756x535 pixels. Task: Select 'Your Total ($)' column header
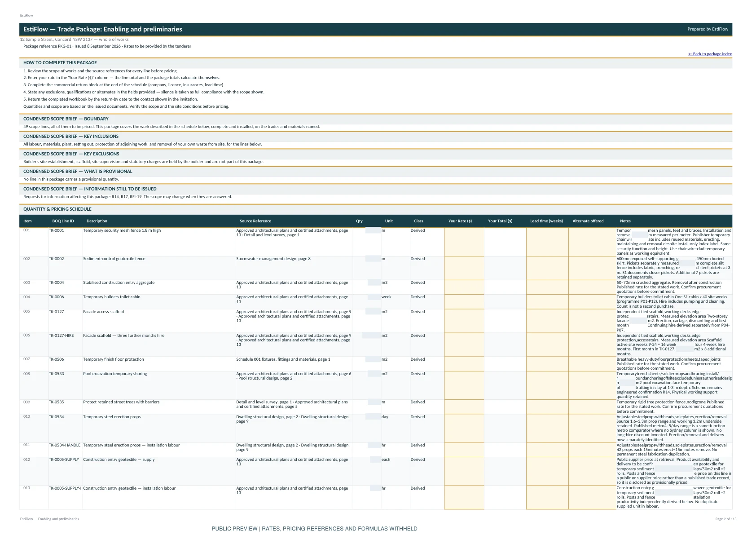(x=500, y=221)
